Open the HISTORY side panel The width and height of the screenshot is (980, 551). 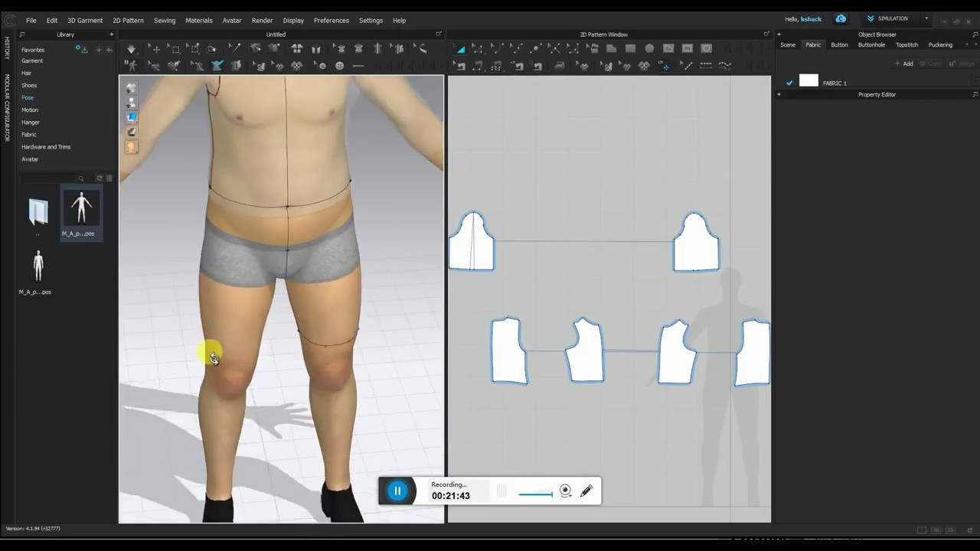coord(7,48)
